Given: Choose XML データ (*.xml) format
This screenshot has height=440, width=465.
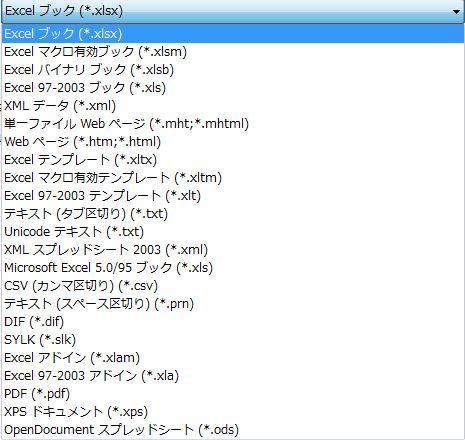Looking at the screenshot, I should point(233,106).
